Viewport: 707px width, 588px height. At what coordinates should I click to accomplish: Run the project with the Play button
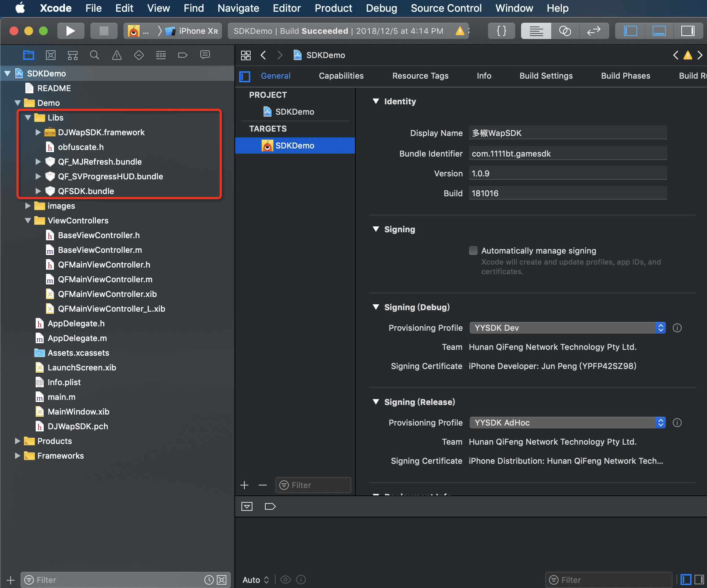point(71,31)
